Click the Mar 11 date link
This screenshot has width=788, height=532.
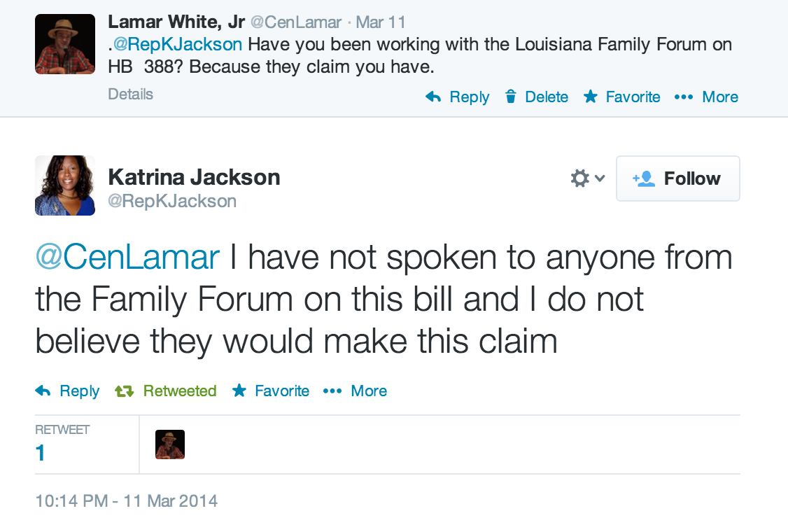pyautogui.click(x=381, y=22)
